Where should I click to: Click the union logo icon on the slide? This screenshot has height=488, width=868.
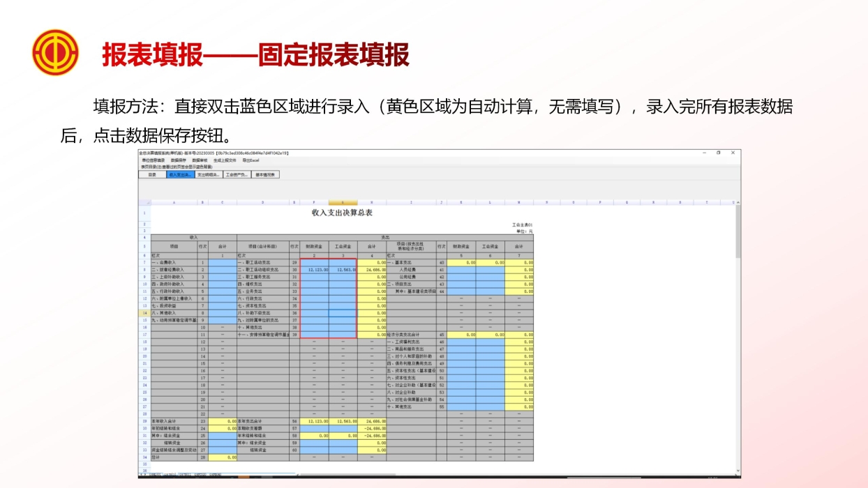[56, 50]
